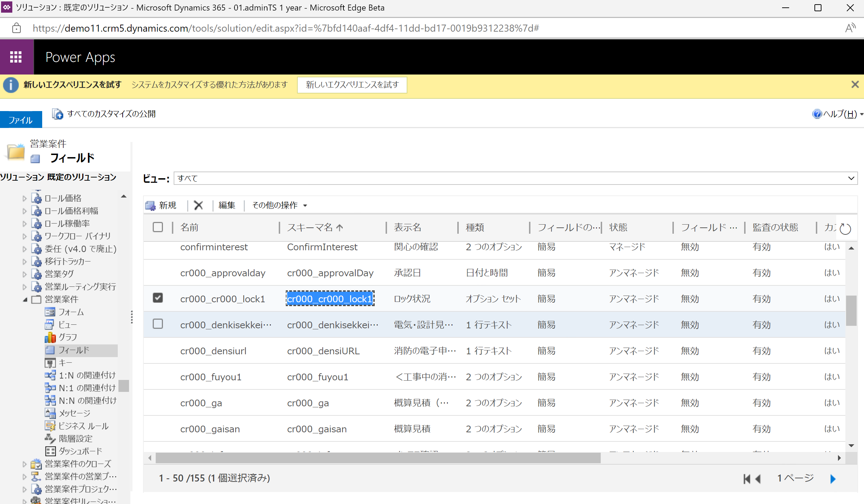
Task: Click the refresh grid icon
Action: (845, 229)
